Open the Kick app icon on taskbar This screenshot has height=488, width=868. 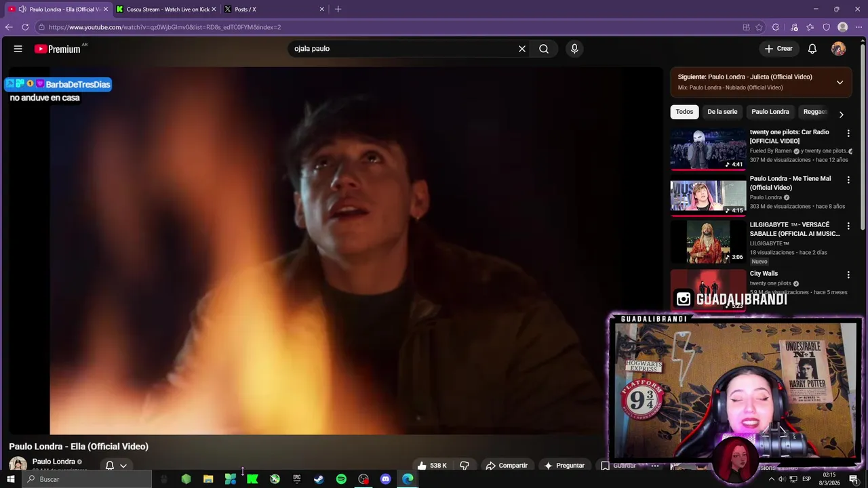click(252, 479)
